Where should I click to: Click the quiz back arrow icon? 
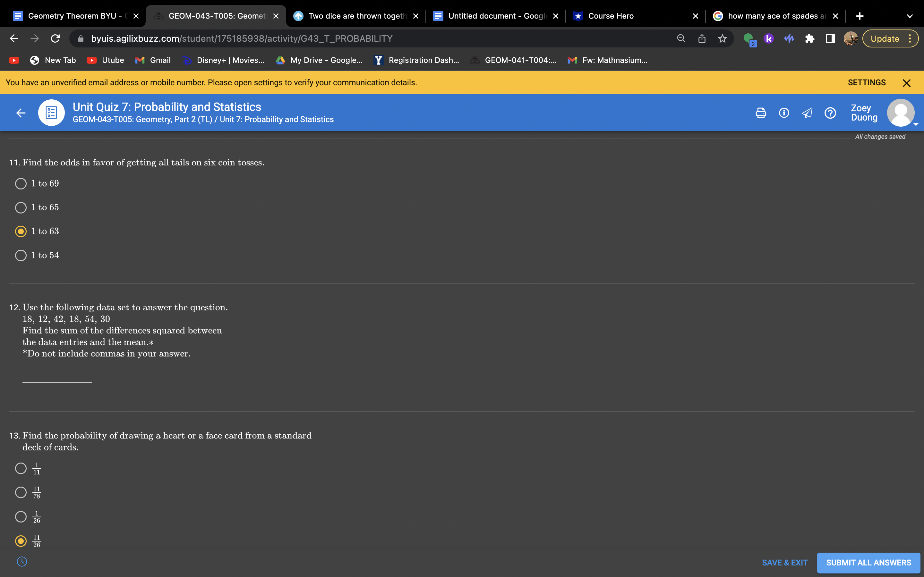point(21,113)
